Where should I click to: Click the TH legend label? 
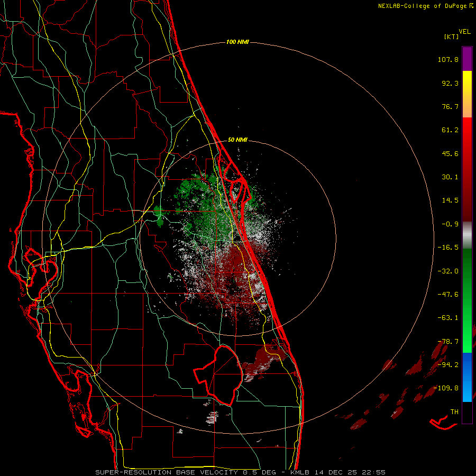click(454, 412)
